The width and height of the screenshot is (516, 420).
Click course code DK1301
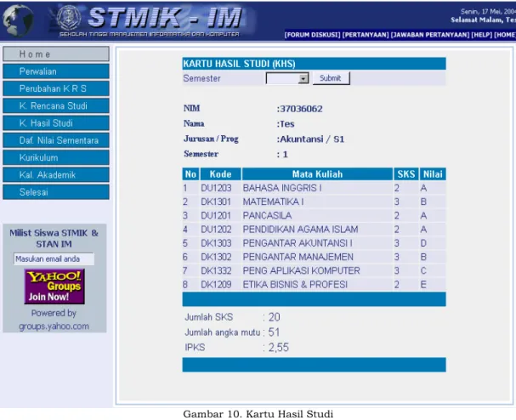point(216,201)
